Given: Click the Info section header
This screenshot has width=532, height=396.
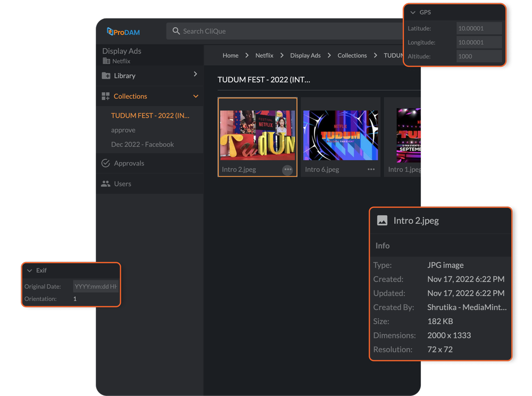Looking at the screenshot, I should pyautogui.click(x=383, y=246).
